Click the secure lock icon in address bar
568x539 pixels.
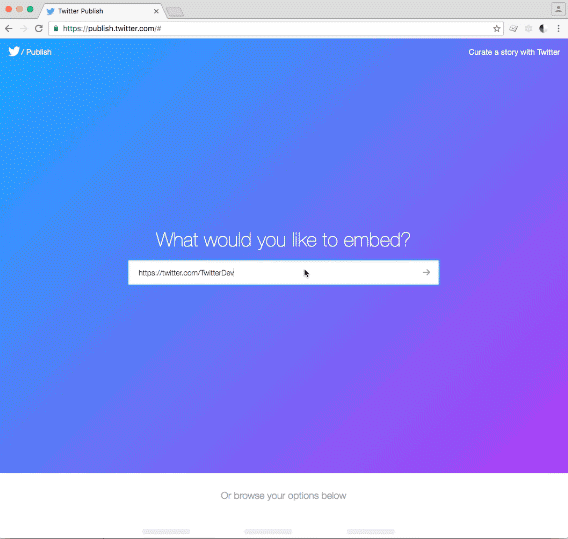(x=56, y=28)
